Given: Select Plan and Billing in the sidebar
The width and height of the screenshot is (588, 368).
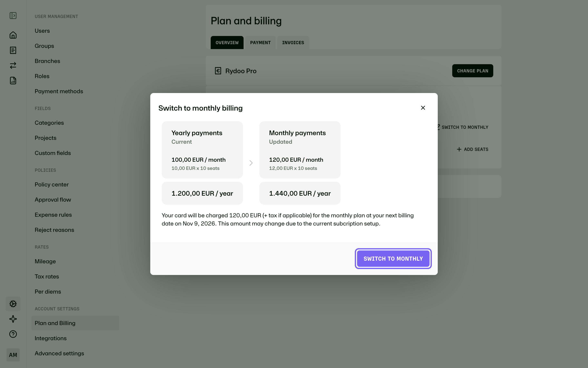Looking at the screenshot, I should (75, 323).
